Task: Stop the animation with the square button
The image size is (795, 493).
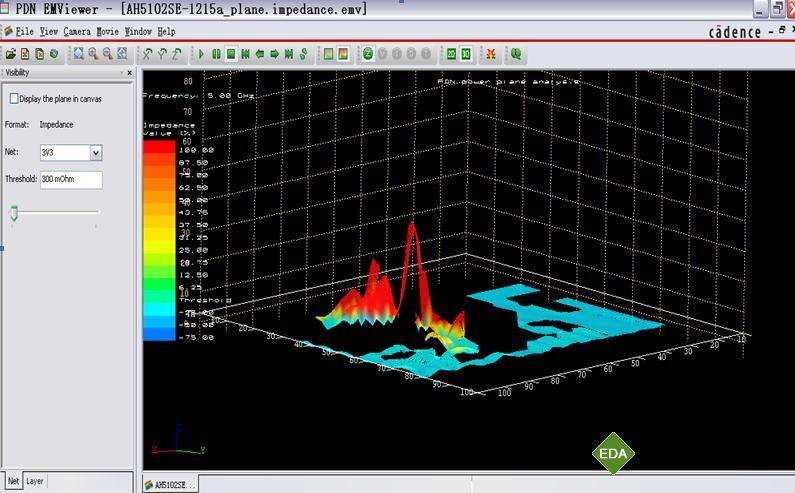Action: (x=231, y=53)
